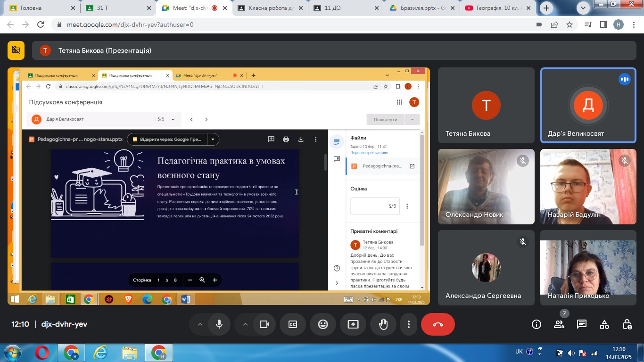The image size is (644, 362).
Task: Toggle closed captions
Action: pos(293,324)
